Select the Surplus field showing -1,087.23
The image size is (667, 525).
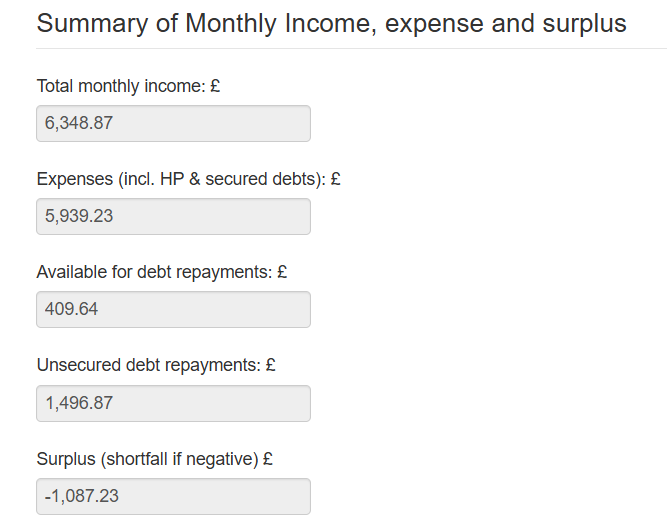[173, 496]
